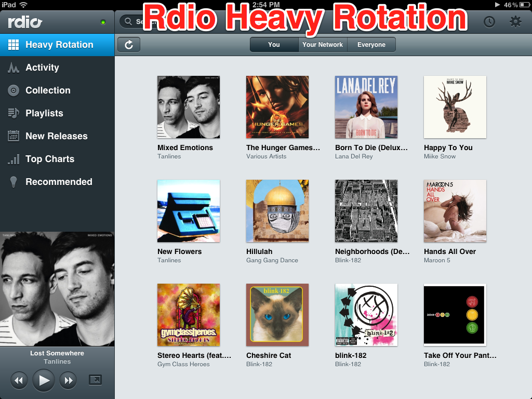Open the Born To Die album cover
The height and width of the screenshot is (399, 532).
click(x=366, y=107)
